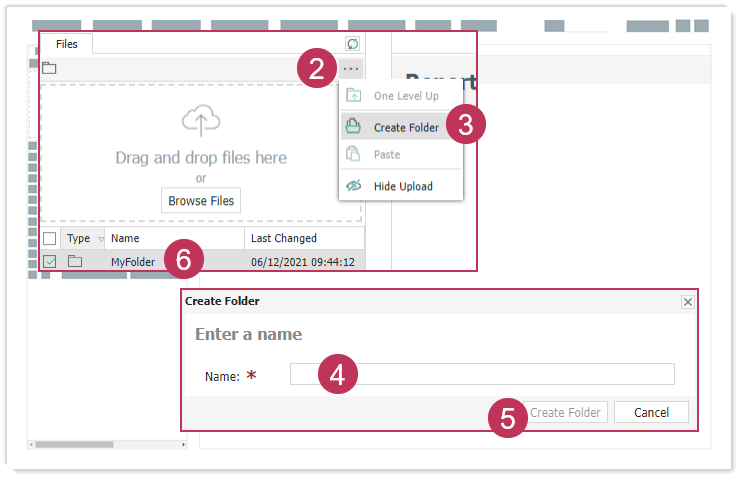Click the refresh icon in Files panel
Viewport: 741px width, 479px height.
click(x=352, y=44)
